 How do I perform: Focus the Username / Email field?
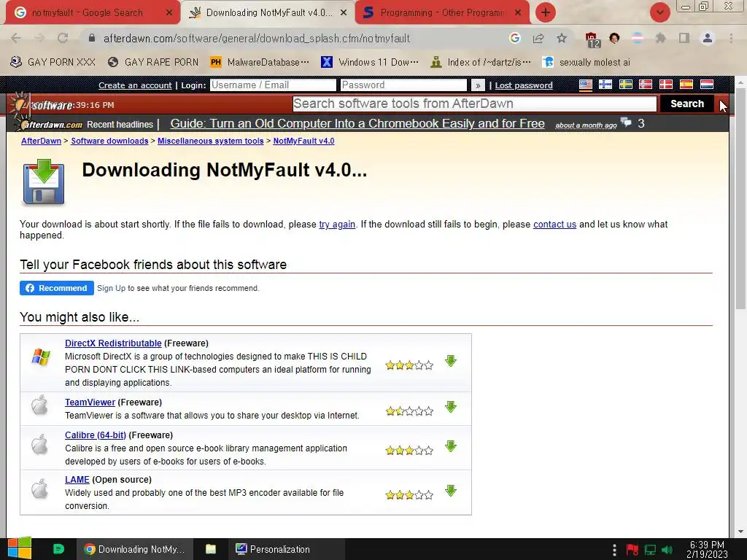tap(273, 85)
